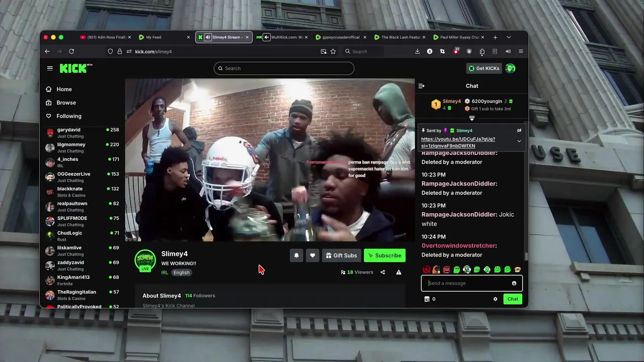Open blackknate channel in sidebar
This screenshot has width=644, height=362.
(83, 192)
